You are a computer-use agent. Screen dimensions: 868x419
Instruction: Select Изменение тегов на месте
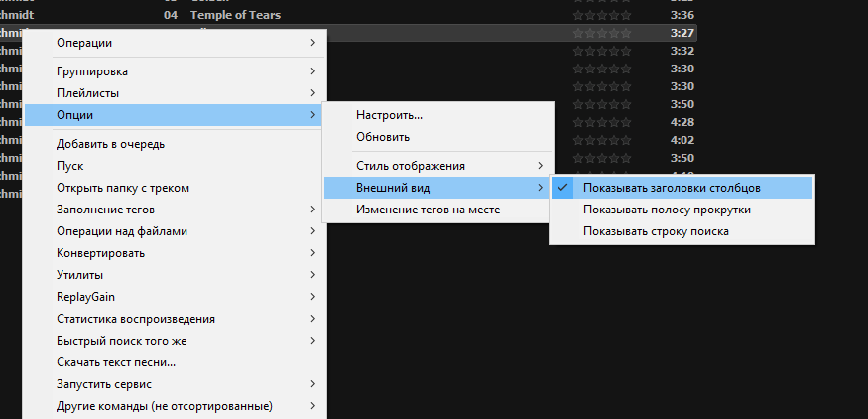pyautogui.click(x=437, y=209)
